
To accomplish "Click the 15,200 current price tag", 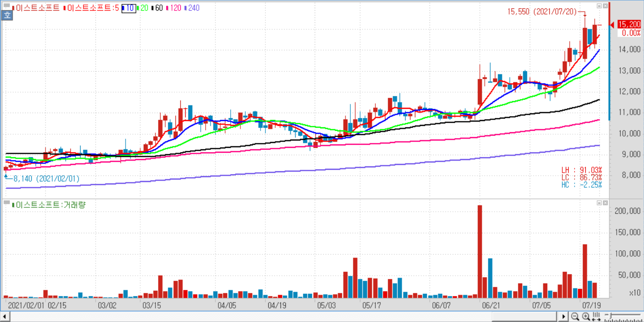I will [x=629, y=24].
